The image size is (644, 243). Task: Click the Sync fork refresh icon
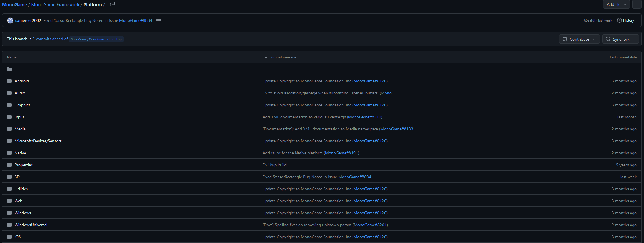tap(608, 39)
